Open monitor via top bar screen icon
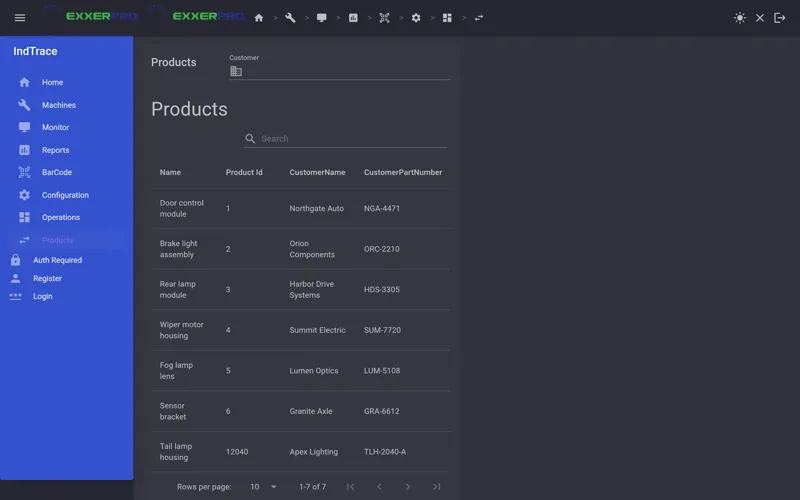The image size is (800, 500). (321, 18)
